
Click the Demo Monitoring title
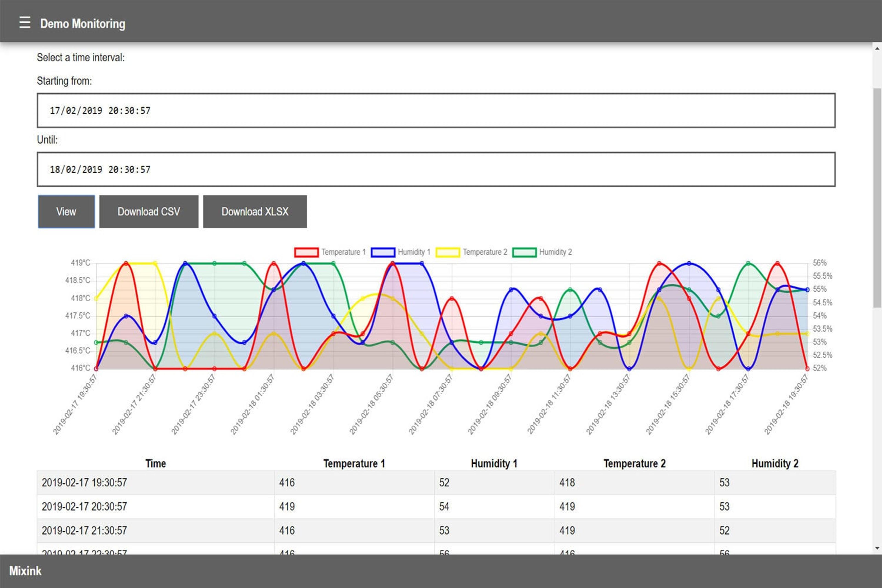83,24
